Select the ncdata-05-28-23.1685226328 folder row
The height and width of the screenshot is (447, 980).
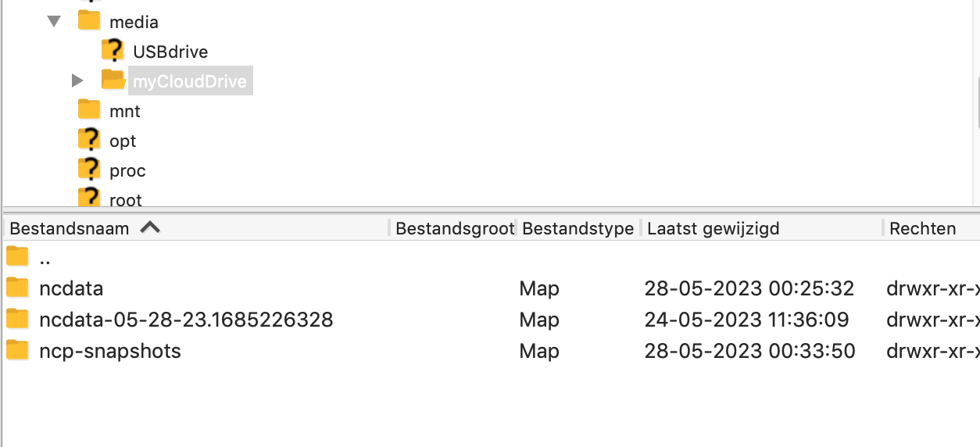click(x=186, y=320)
